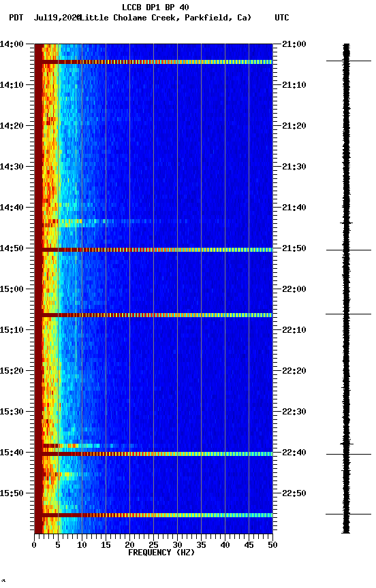Click the '21:30' UTC time label
376x588 pixels.
point(294,167)
